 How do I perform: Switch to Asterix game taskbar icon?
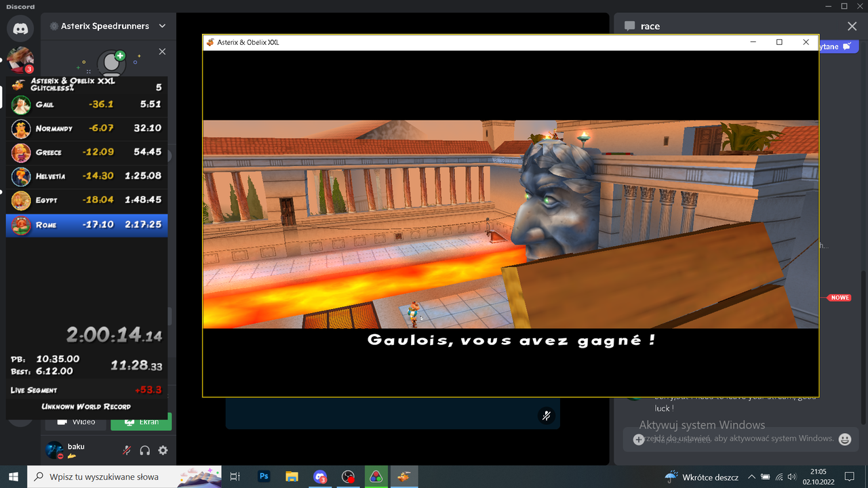[404, 476]
